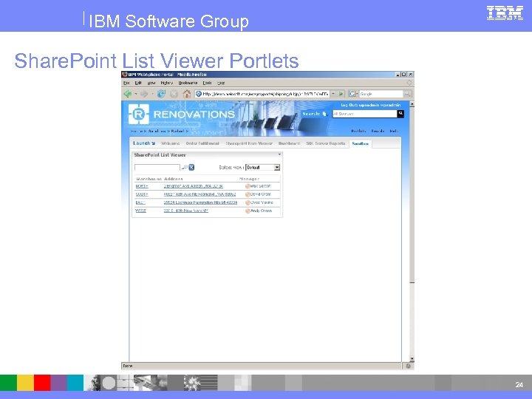Open the File menu
Image resolution: width=532 pixels, height=399 pixels.
126,83
